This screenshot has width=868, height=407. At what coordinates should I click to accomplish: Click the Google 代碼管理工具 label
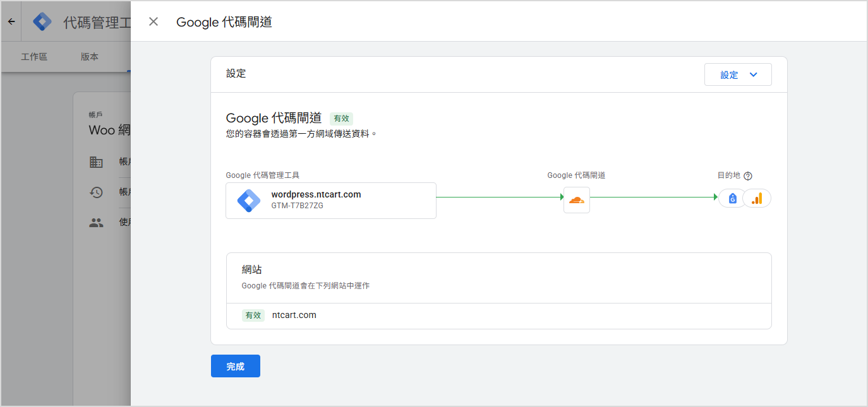[x=263, y=175]
